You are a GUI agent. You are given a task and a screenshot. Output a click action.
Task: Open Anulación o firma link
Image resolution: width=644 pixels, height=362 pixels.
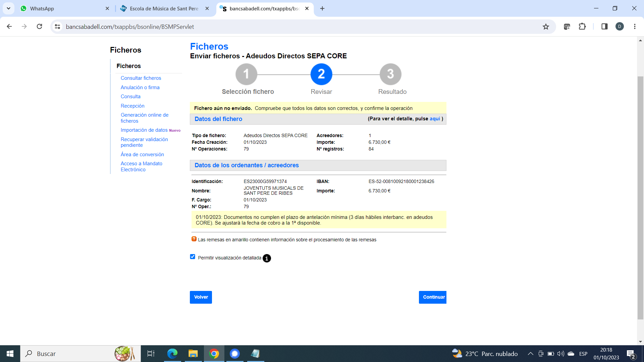pos(140,87)
